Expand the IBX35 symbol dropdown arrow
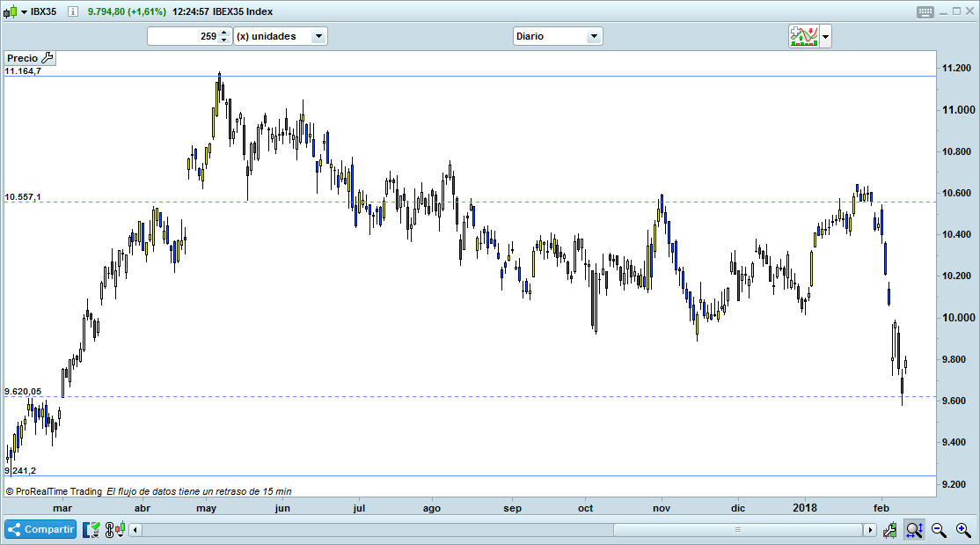980x545 pixels. [23, 11]
